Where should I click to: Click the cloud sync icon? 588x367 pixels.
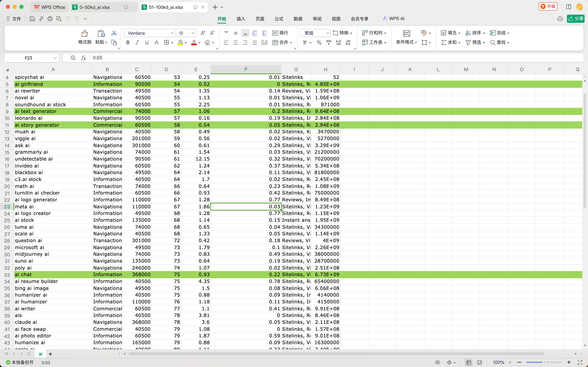560,19
